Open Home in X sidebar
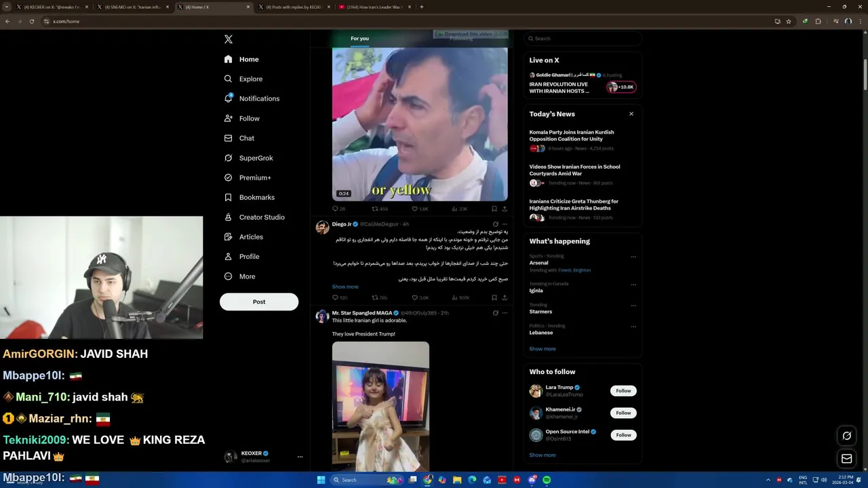Image resolution: width=868 pixels, height=488 pixels. pyautogui.click(x=241, y=59)
